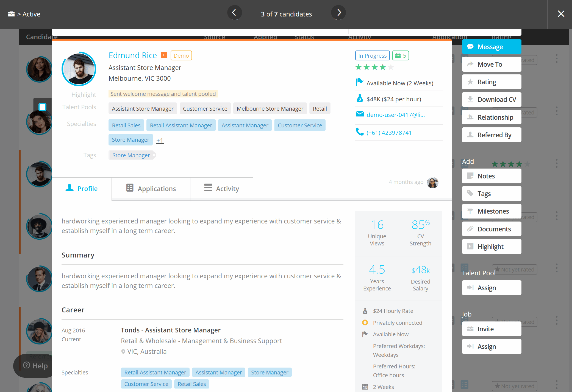Click the phone icon beside the number
The height and width of the screenshot is (392, 572).
[x=360, y=132]
